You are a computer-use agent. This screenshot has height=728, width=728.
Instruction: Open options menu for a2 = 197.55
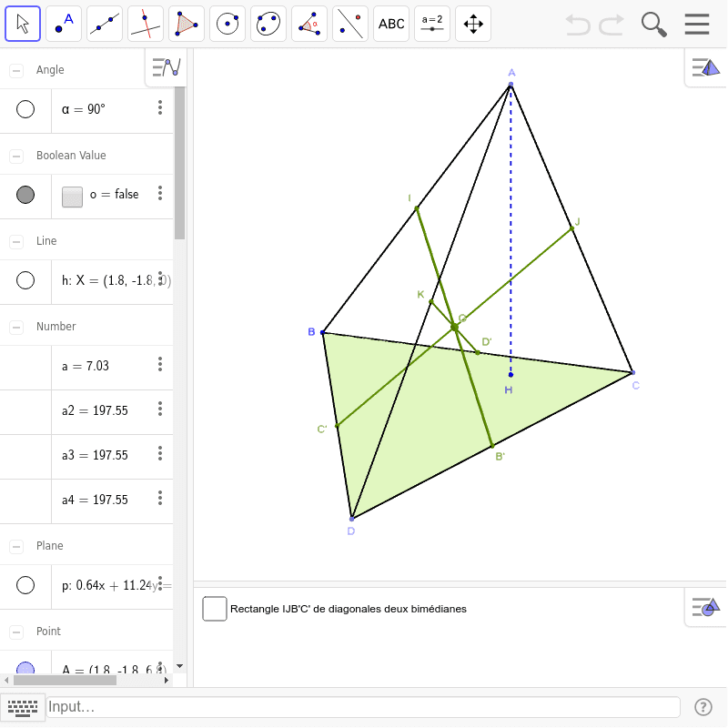coord(160,409)
